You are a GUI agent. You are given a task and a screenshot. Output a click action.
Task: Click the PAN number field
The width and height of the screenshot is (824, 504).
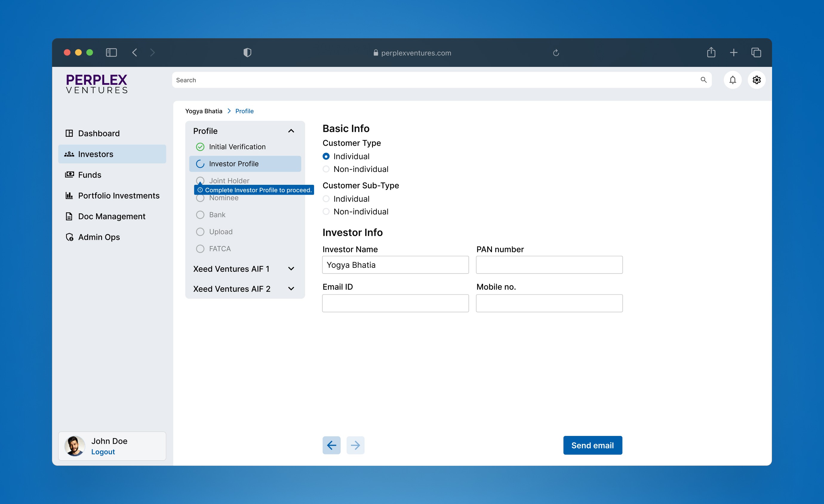coord(549,265)
